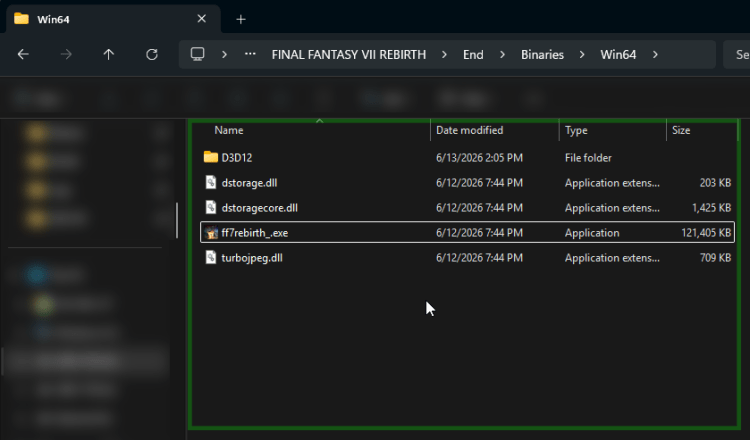This screenshot has width=750, height=440.
Task: Click the Forward navigation arrow
Action: coord(66,55)
